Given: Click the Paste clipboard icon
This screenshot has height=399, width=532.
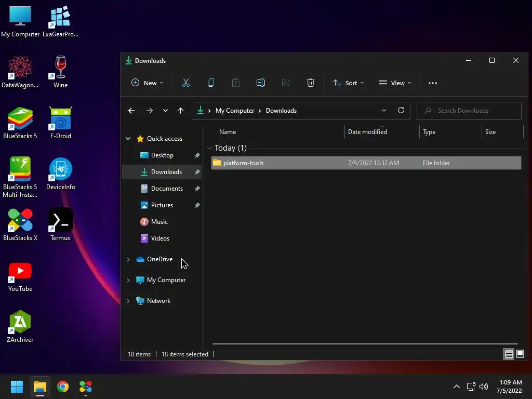Looking at the screenshot, I should click(236, 83).
